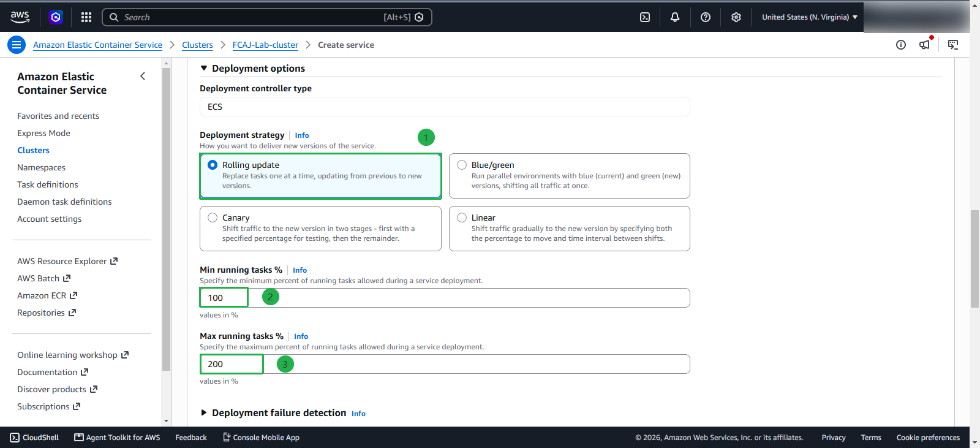Go to the FCAJ-Lab-cluster breadcrumb

tap(265, 45)
